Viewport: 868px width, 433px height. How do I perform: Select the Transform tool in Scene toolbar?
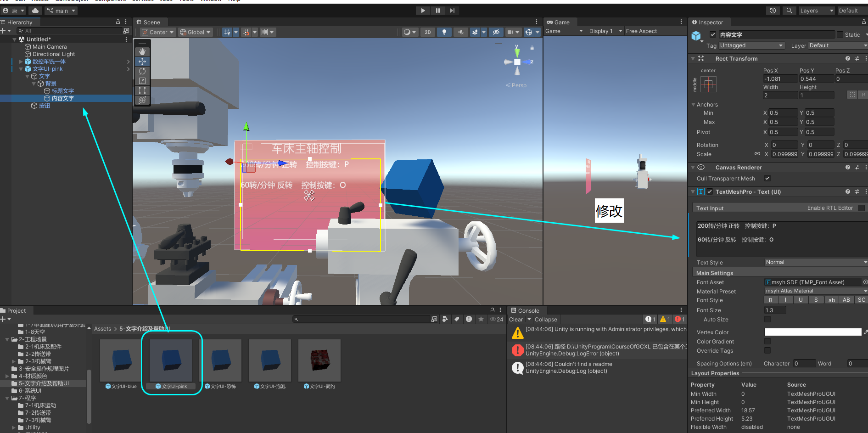pyautogui.click(x=142, y=100)
